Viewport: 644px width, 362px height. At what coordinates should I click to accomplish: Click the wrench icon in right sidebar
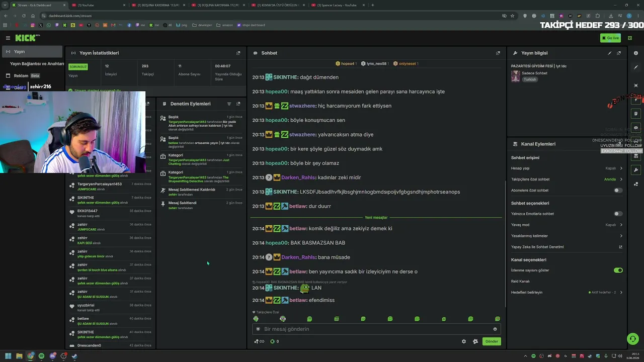[636, 170]
